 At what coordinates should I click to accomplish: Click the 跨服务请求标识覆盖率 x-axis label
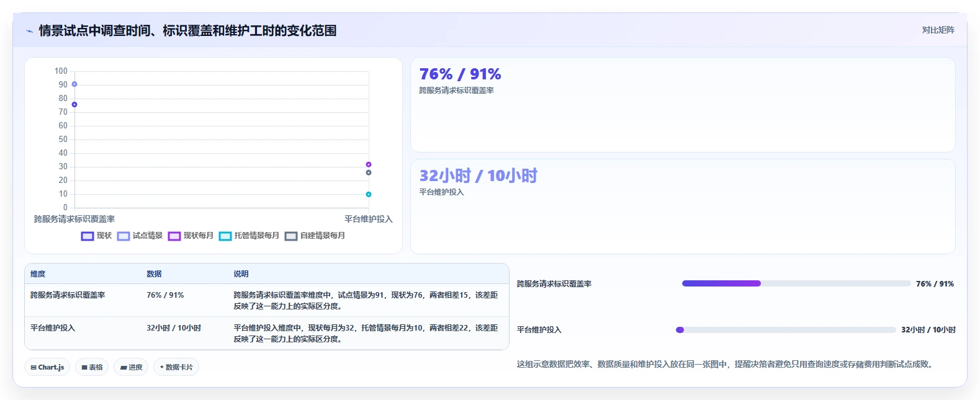pyautogui.click(x=74, y=219)
